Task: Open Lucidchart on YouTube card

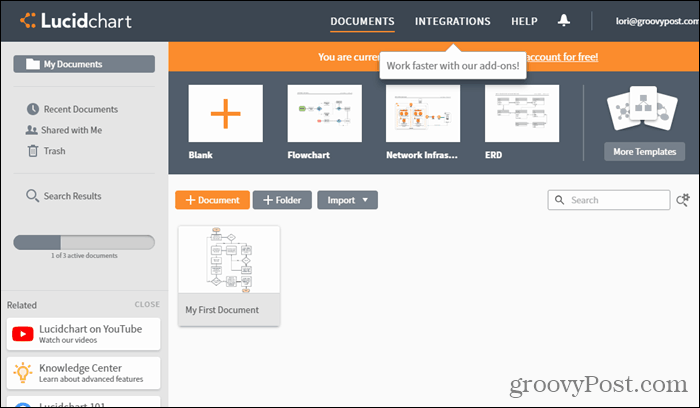Action: tap(83, 334)
